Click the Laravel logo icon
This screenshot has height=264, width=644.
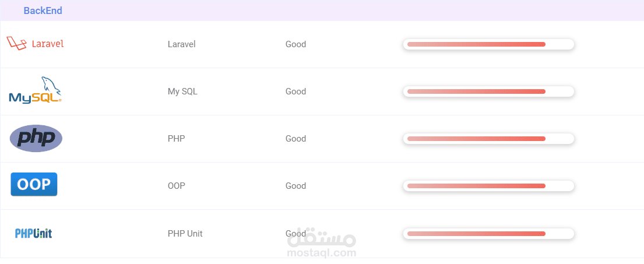coord(35,44)
